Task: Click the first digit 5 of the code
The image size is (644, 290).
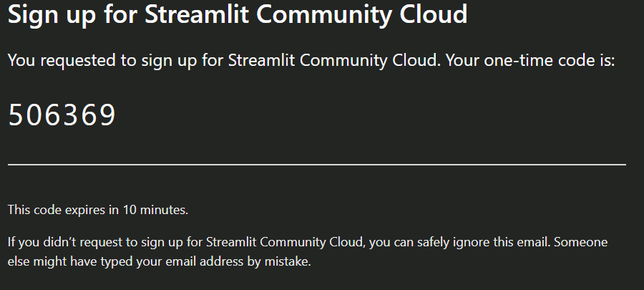Action: pos(16,115)
